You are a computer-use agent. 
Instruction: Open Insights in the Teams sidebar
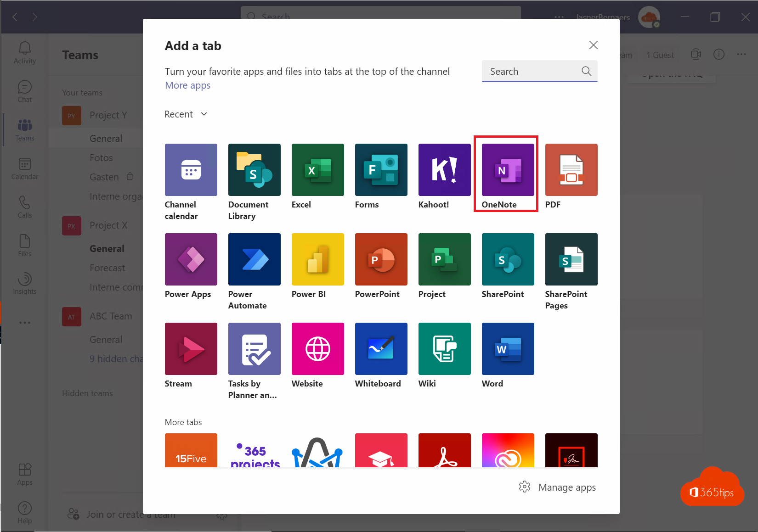[25, 284]
